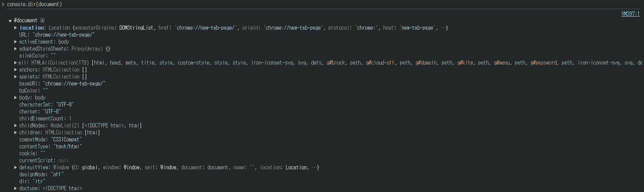Viewport: 644px width, 192px height.
Task: Click the <!DOCTYPE html> doctype value
Action: (x=62, y=189)
